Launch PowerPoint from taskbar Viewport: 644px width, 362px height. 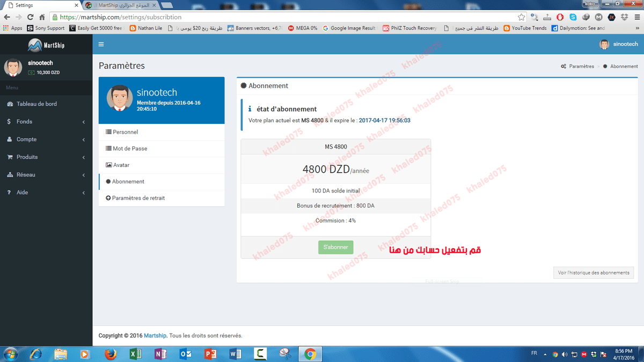pyautogui.click(x=210, y=354)
